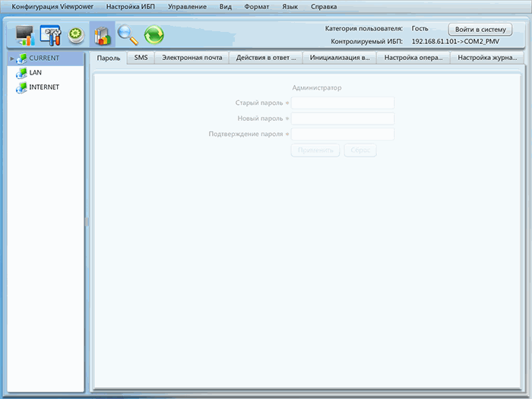The image size is (532, 399).
Task: Click the CURRENT network computer icon
Action: [21, 59]
